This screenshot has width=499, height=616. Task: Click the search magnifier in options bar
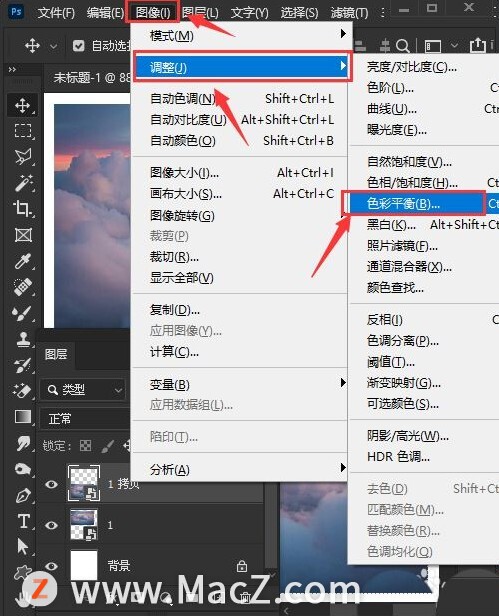pyautogui.click(x=402, y=46)
